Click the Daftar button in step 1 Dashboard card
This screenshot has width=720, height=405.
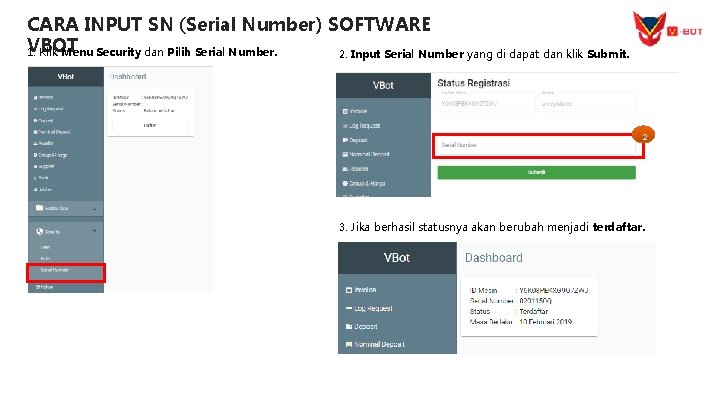click(x=150, y=125)
